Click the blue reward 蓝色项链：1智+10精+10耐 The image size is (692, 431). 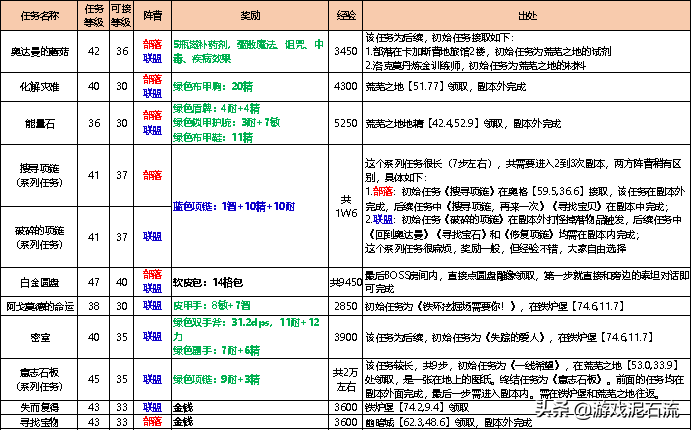tap(233, 206)
